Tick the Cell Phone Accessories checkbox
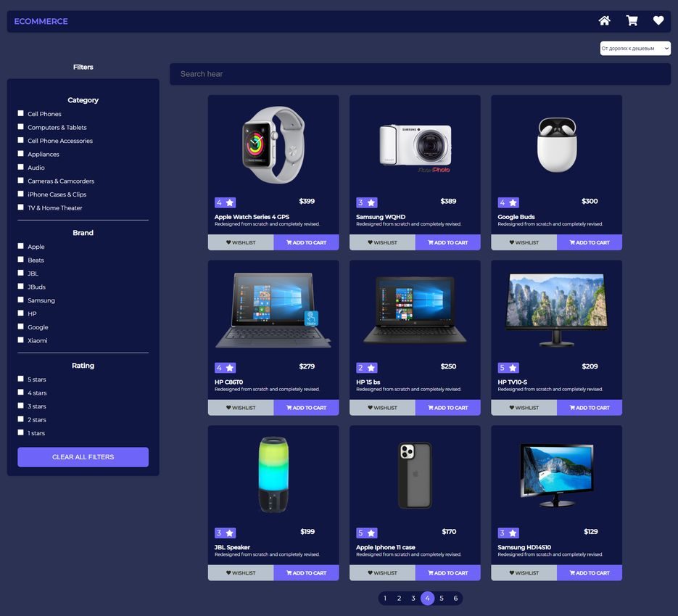Viewport: 678px width, 616px height. pyautogui.click(x=20, y=140)
